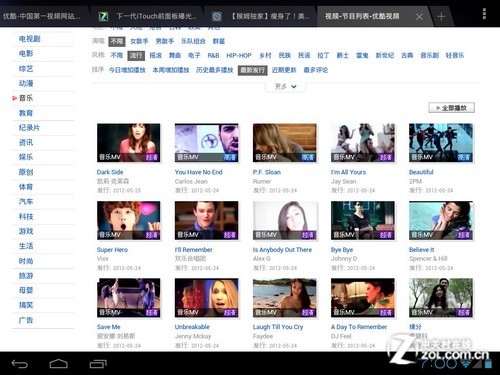Tap the Android home button
500x375 pixels.
(58, 364)
